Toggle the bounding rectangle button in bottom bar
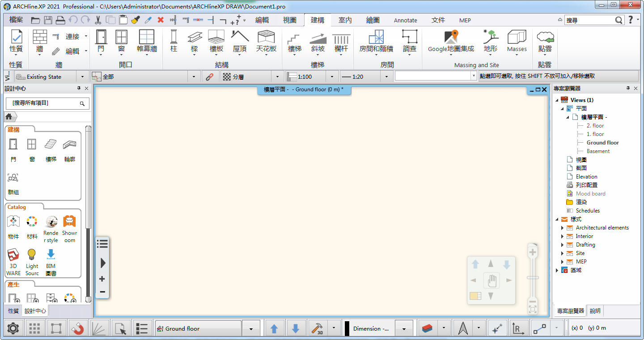 coord(56,328)
